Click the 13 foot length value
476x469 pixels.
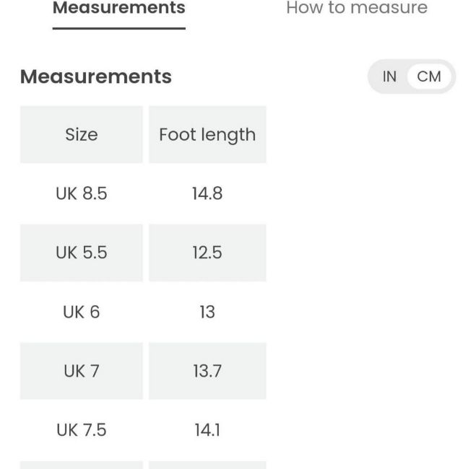(x=207, y=312)
